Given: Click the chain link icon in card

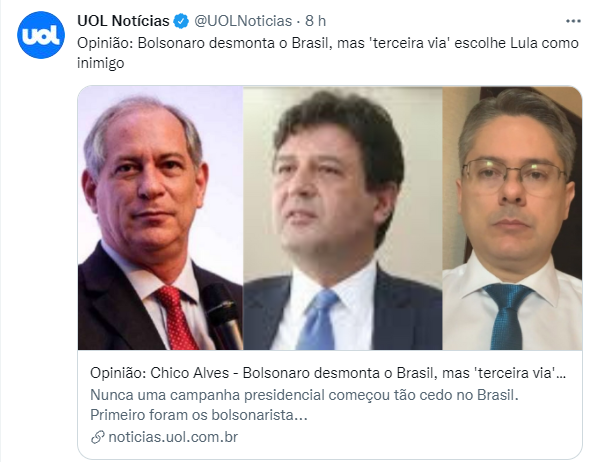Looking at the screenshot, I should (98, 437).
